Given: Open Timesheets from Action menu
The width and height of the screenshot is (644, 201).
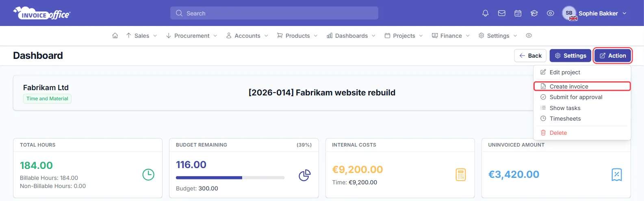Looking at the screenshot, I should tap(582, 119).
